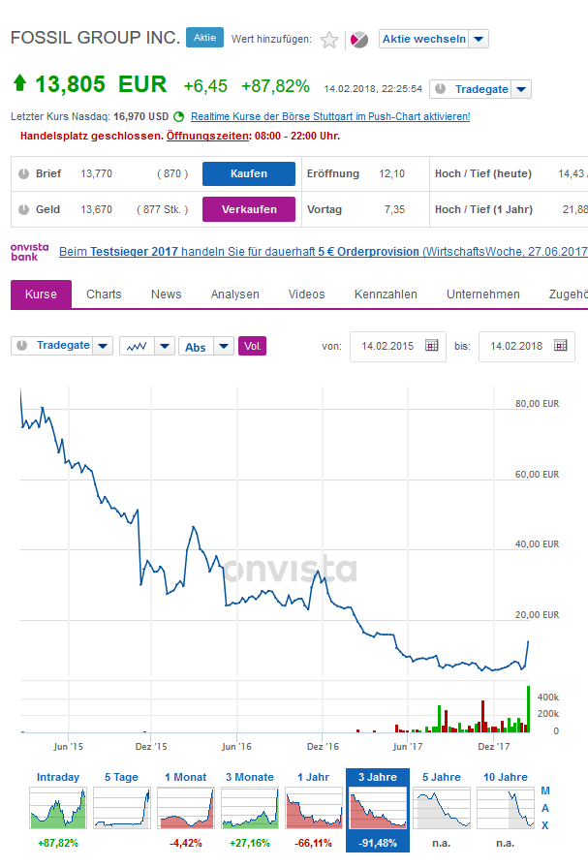Add stock to watchlist via star icon
This screenshot has width=588, height=868.
point(329,40)
